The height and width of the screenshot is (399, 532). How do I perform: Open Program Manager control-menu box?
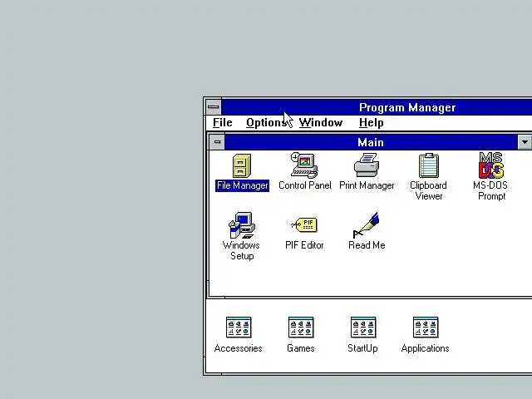point(214,107)
